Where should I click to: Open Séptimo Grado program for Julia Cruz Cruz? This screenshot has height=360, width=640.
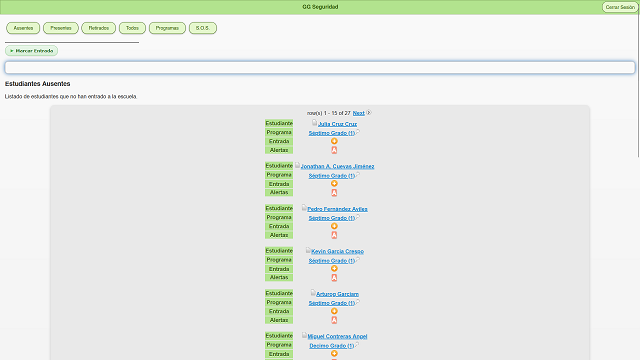tap(332, 133)
